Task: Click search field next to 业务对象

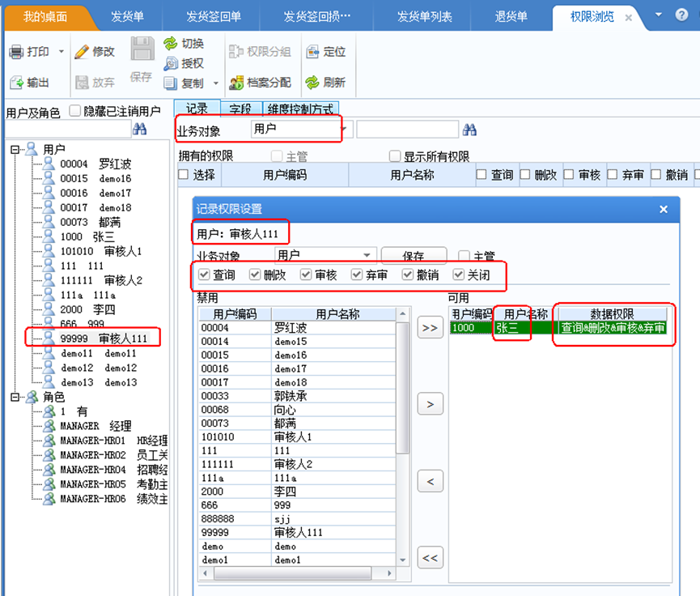Action: coord(407,129)
